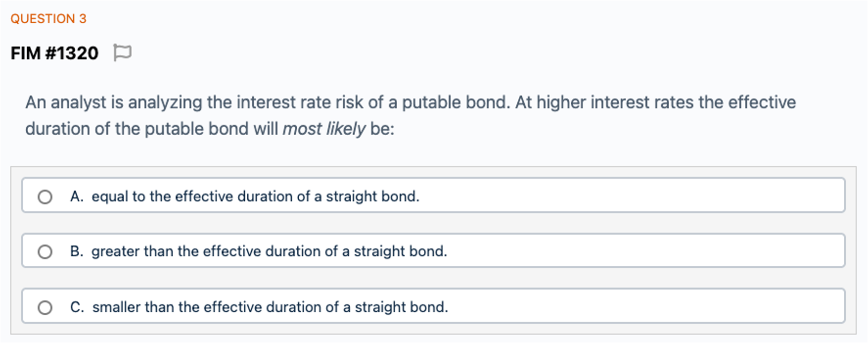868x343 pixels.
Task: Click the italic 'most likely' text
Action: 323,129
